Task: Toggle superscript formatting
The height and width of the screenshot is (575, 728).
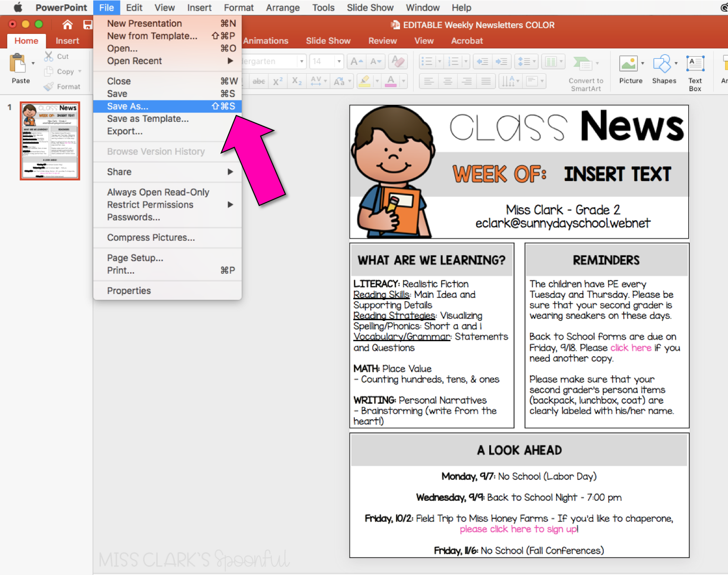Action: pos(278,81)
